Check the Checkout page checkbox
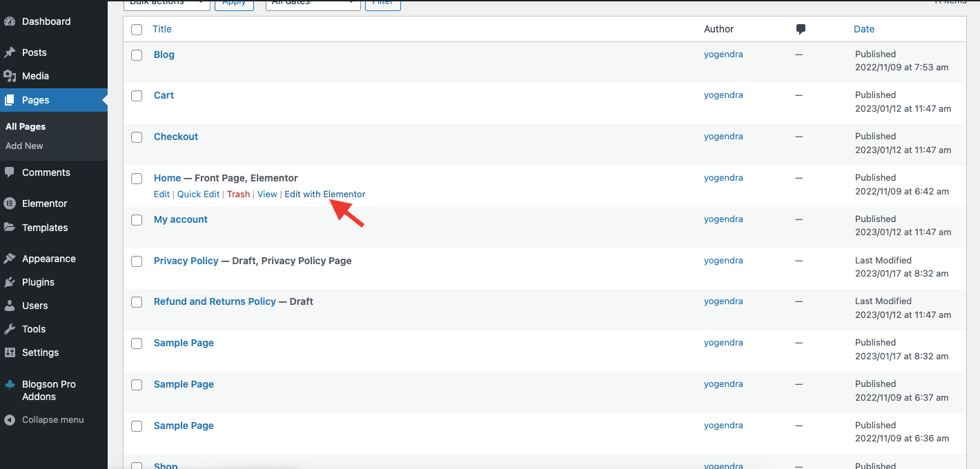Screen dimensions: 980x469 [137, 137]
